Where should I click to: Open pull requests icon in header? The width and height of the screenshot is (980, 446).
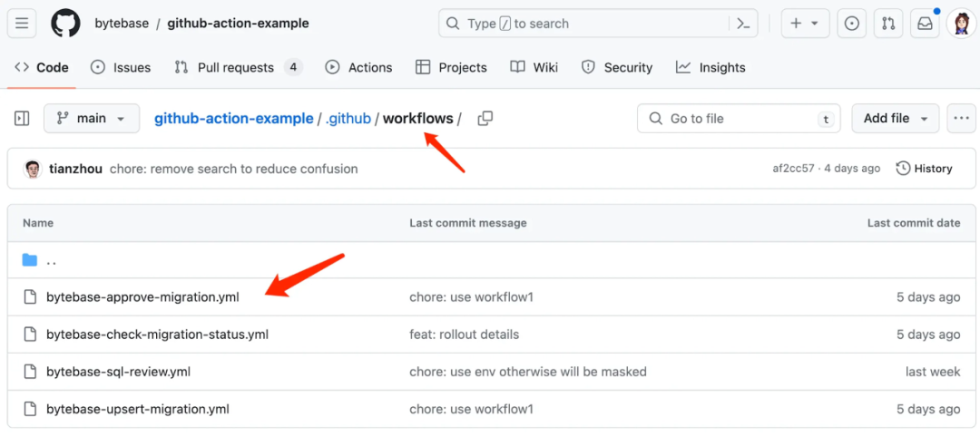point(887,24)
